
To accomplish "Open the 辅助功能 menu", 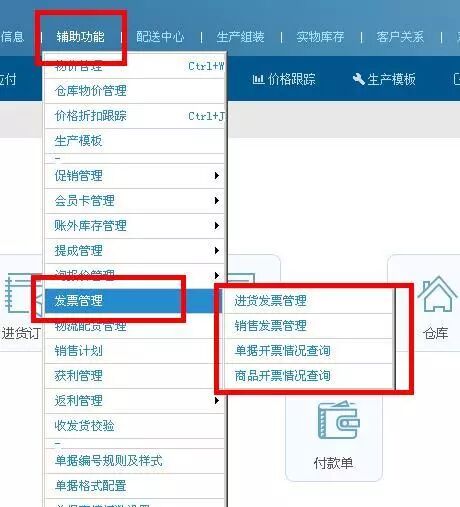I will pyautogui.click(x=80, y=37).
